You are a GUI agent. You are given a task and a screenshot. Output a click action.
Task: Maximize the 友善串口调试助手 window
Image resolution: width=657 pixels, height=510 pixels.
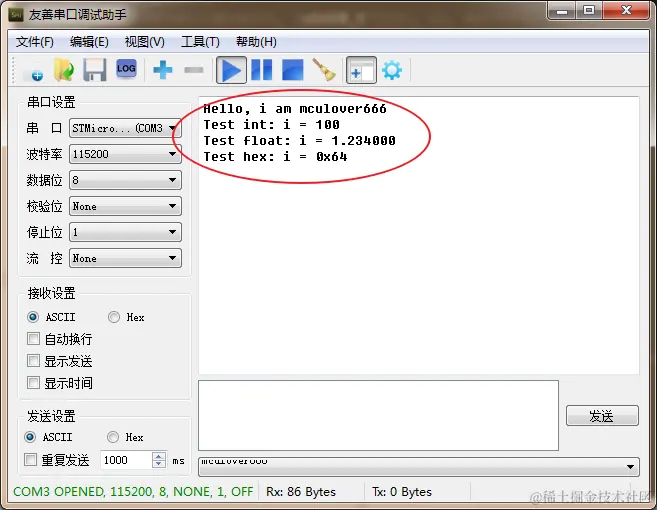[589, 11]
